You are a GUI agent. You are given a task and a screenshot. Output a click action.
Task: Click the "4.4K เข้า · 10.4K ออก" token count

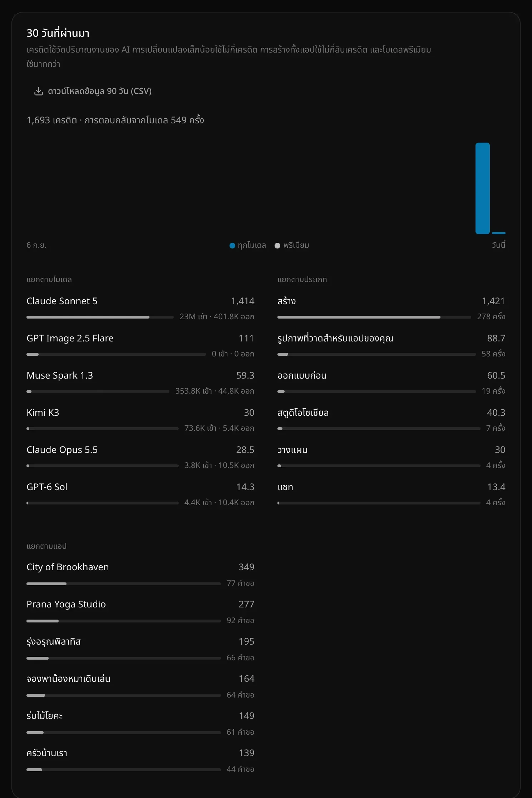click(220, 503)
